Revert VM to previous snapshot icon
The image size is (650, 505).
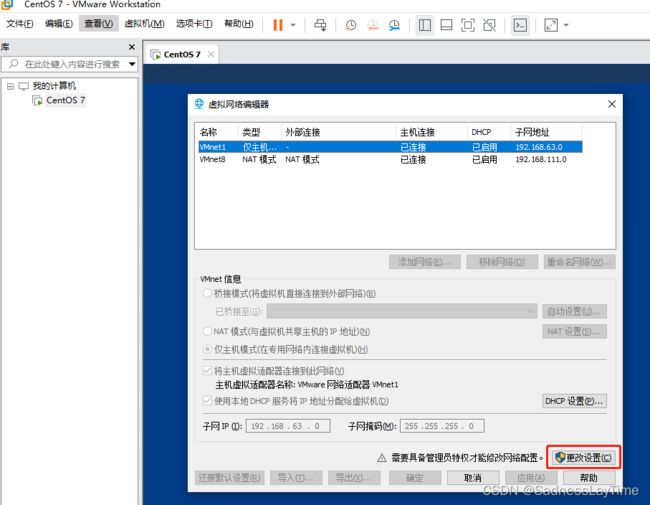[372, 25]
